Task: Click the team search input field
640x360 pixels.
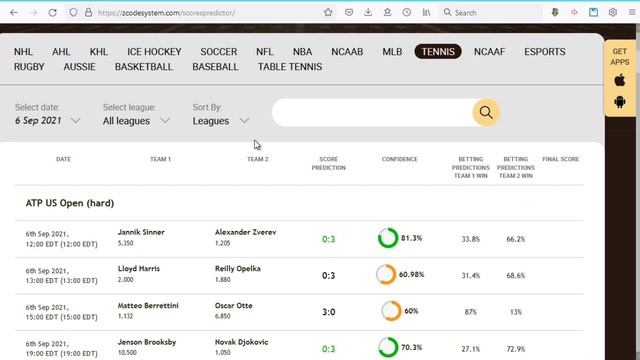Action: coord(372,112)
